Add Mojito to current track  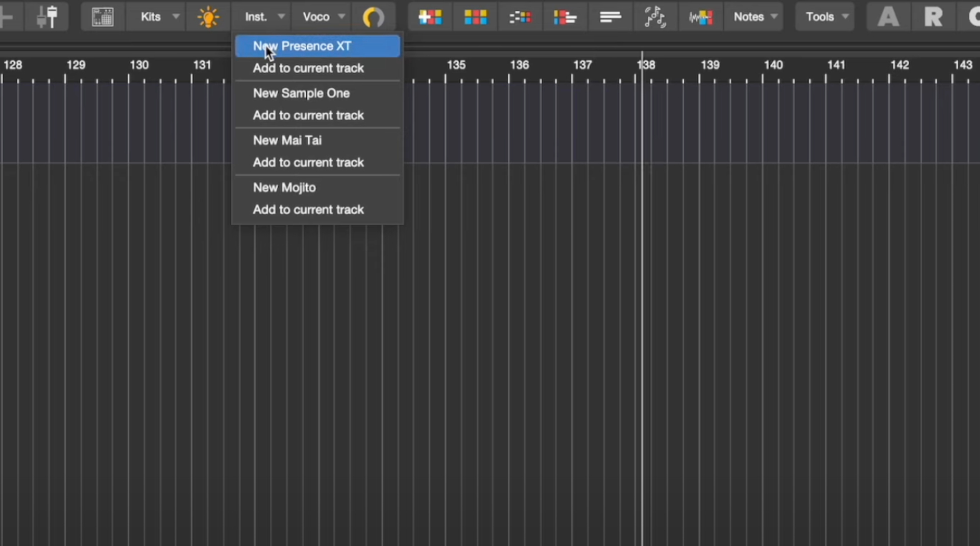pos(317,210)
